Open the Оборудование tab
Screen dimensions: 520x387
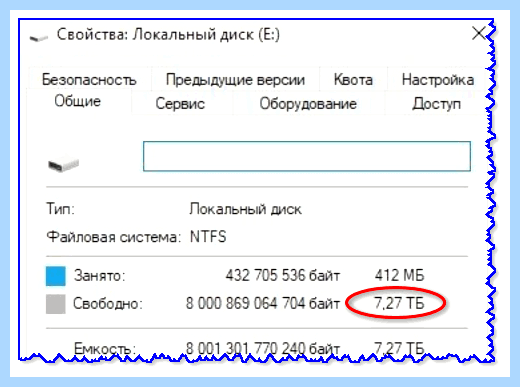tap(308, 104)
